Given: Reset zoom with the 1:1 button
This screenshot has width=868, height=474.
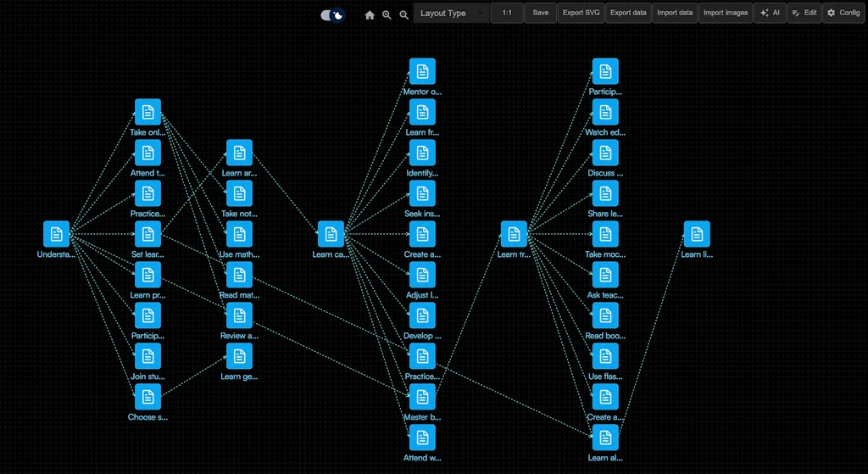Looking at the screenshot, I should click(507, 13).
